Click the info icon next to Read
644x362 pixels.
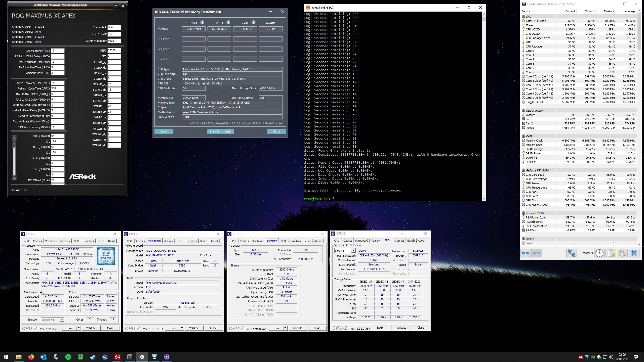coord(202,22)
